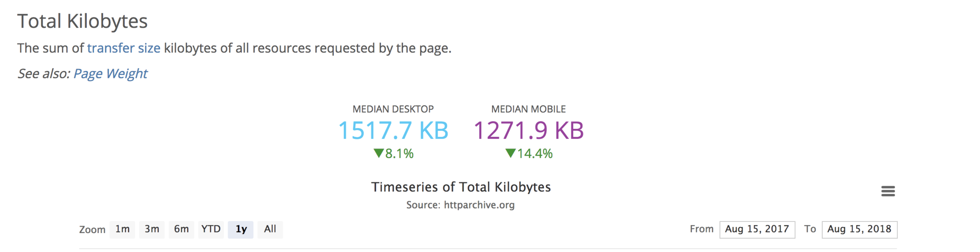
Task: Click the Timeseries of Total Kilobytes title
Action: click(461, 187)
